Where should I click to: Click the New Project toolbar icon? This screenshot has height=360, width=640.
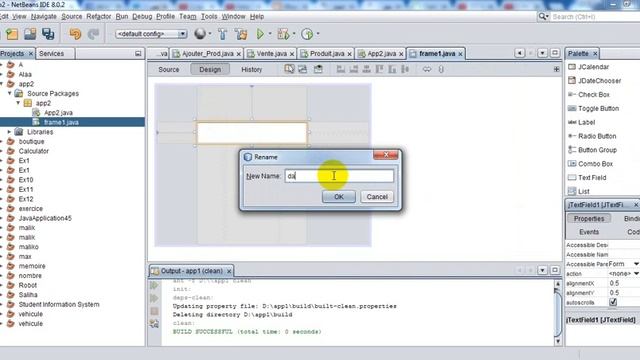pos(12,34)
